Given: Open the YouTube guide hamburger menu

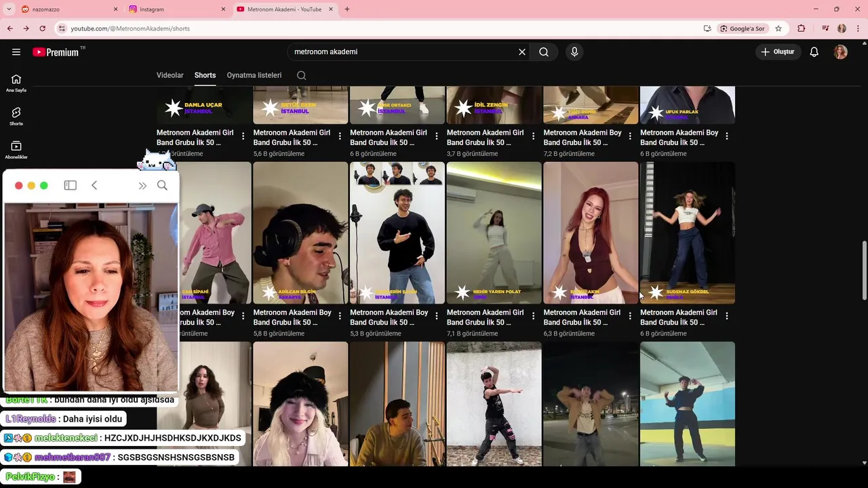Looking at the screenshot, I should pos(16,52).
